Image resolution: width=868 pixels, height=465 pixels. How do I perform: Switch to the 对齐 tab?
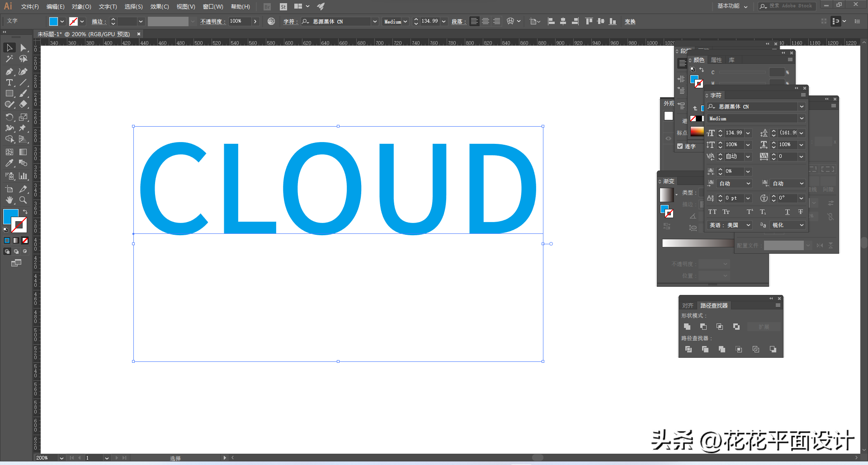(x=688, y=306)
